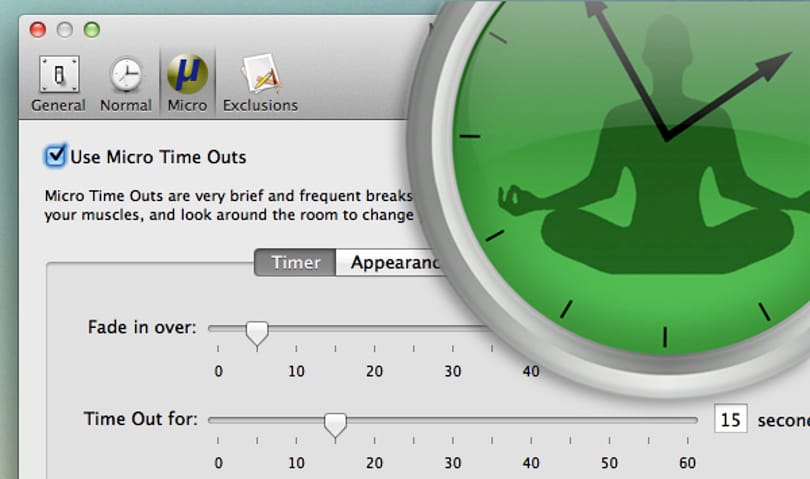810x479 pixels.
Task: Click the 50 label under Time Out slider
Action: (x=609, y=463)
